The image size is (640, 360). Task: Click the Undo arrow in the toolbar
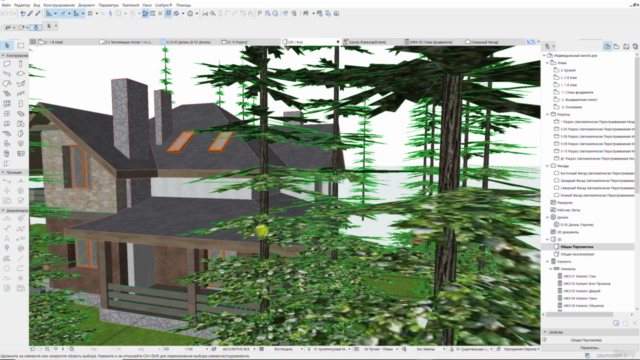pyautogui.click(x=5, y=13)
